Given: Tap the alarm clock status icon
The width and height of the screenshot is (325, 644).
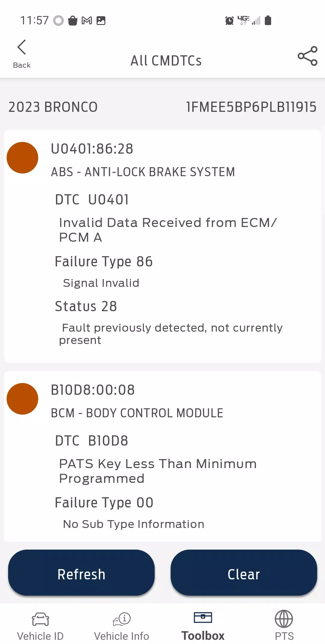Looking at the screenshot, I should (x=229, y=20).
